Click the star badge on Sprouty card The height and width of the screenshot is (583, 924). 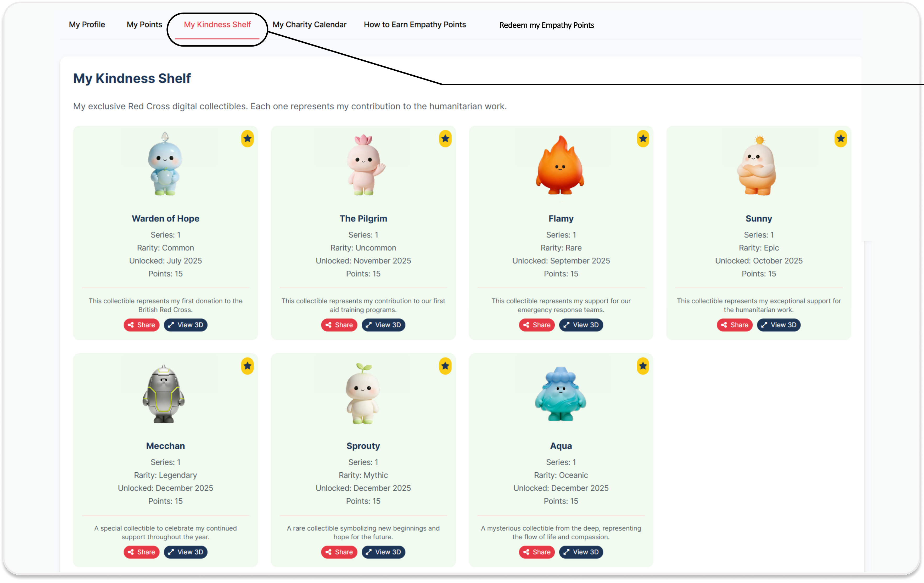pyautogui.click(x=445, y=366)
